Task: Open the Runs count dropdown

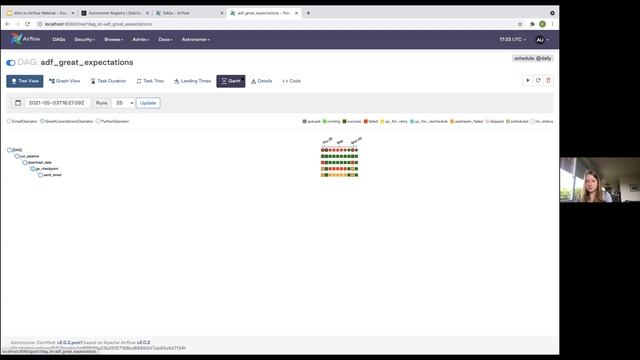Action: pos(123,103)
